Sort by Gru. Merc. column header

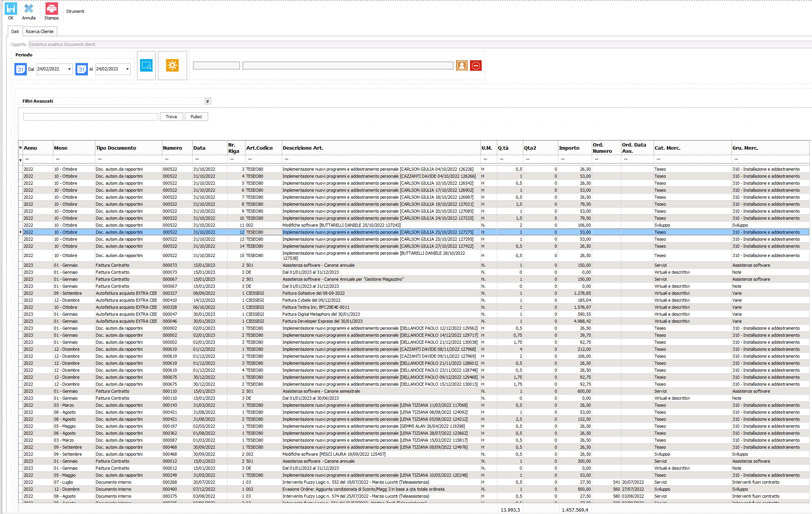click(x=770, y=148)
